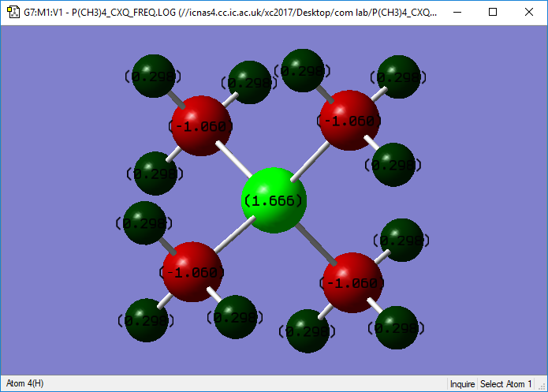Pick the bottom-right corner hydrogen of lower-right methyl
This screenshot has height=392, width=548.
[397, 327]
